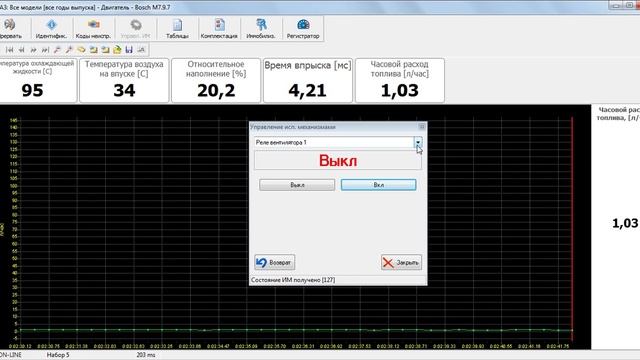Open the Таблицы (tables) section
This screenshot has width=640, height=360.
[x=177, y=29]
